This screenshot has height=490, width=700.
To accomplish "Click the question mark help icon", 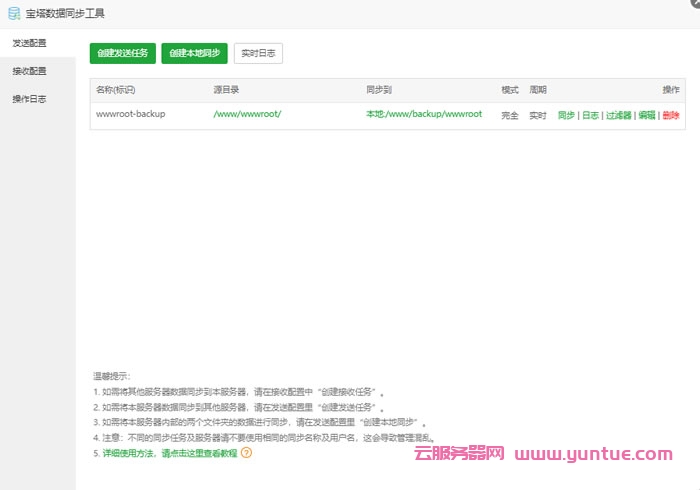I will [246, 452].
